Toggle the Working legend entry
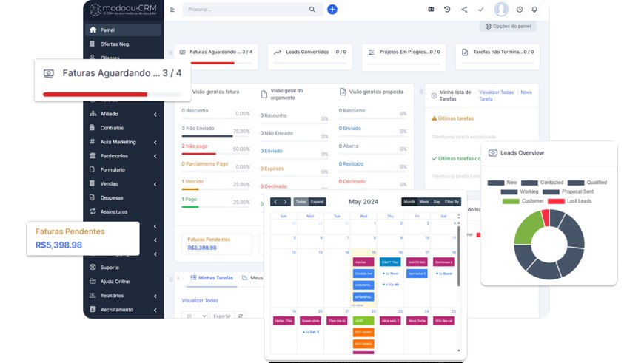Viewport: 644px width, 363px height. 520,191
